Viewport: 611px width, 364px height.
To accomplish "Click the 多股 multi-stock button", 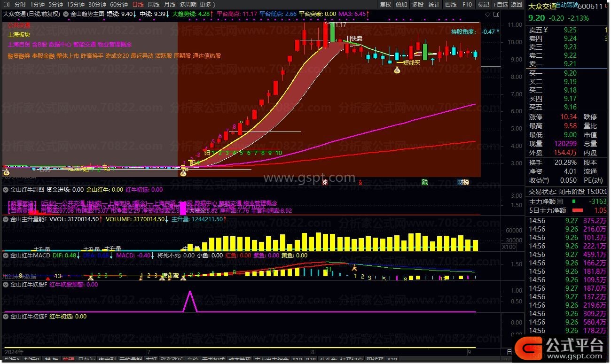I will pyautogui.click(x=418, y=4).
